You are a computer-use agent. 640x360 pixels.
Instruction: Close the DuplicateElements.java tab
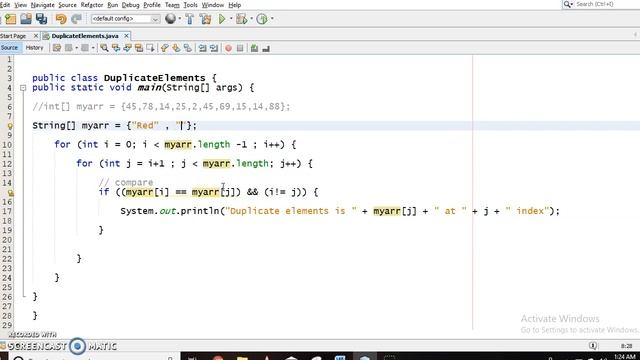point(126,36)
